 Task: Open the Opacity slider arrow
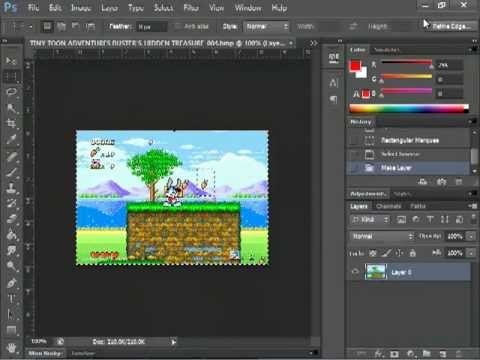click(x=471, y=236)
